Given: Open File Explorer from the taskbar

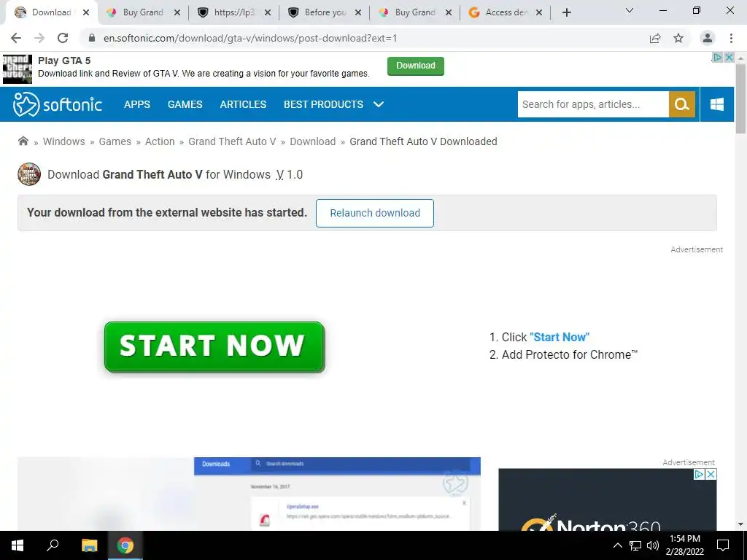Looking at the screenshot, I should 89,545.
